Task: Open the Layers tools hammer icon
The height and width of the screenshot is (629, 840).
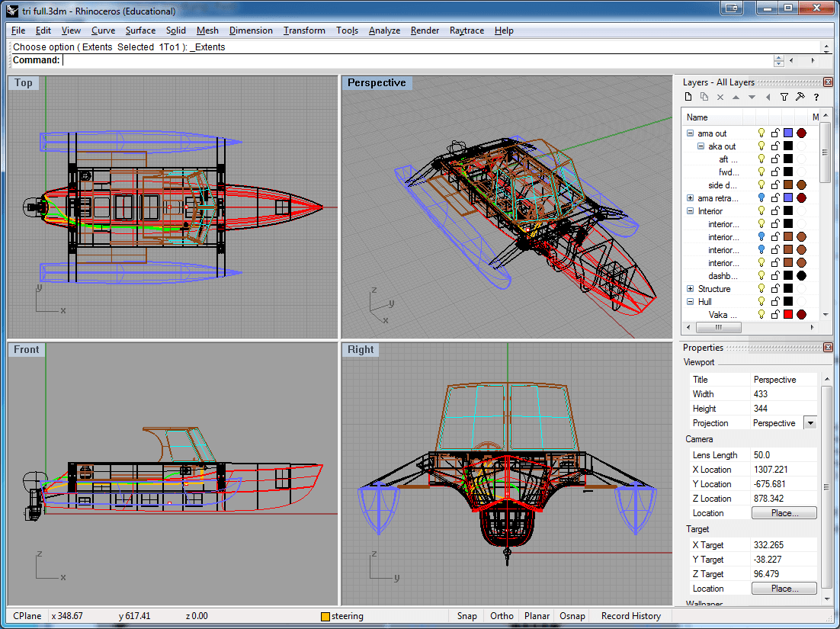Action: [x=800, y=97]
